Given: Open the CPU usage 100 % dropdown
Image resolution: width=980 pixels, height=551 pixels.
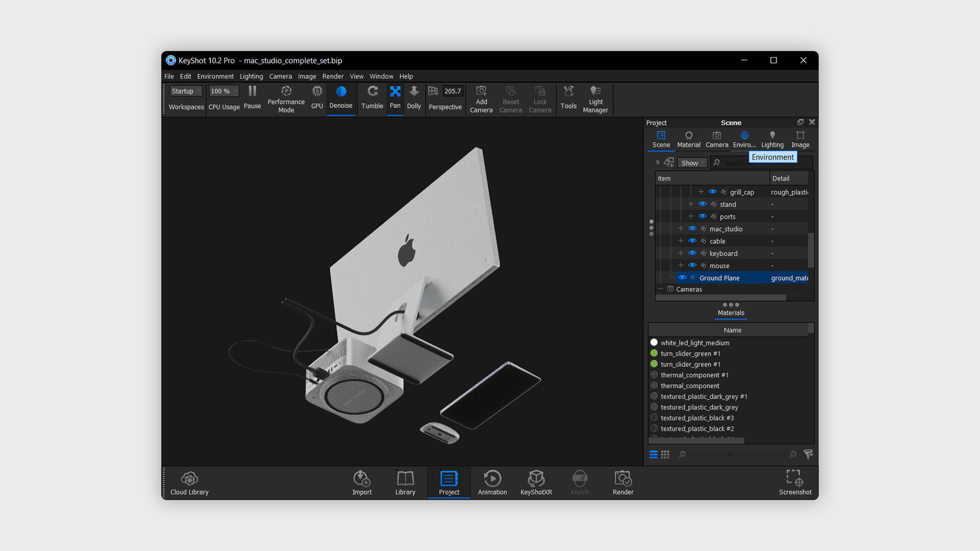Looking at the screenshot, I should pos(224,91).
